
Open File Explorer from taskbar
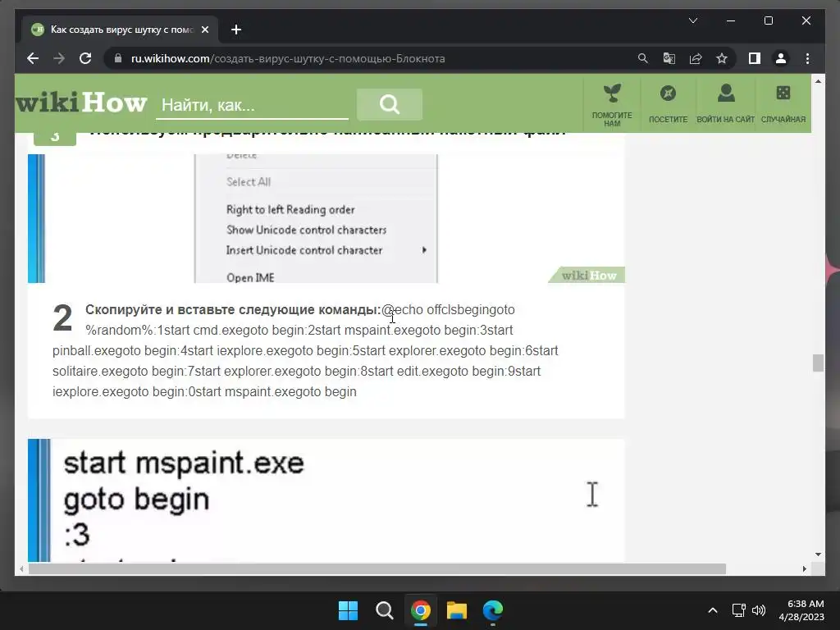click(457, 610)
